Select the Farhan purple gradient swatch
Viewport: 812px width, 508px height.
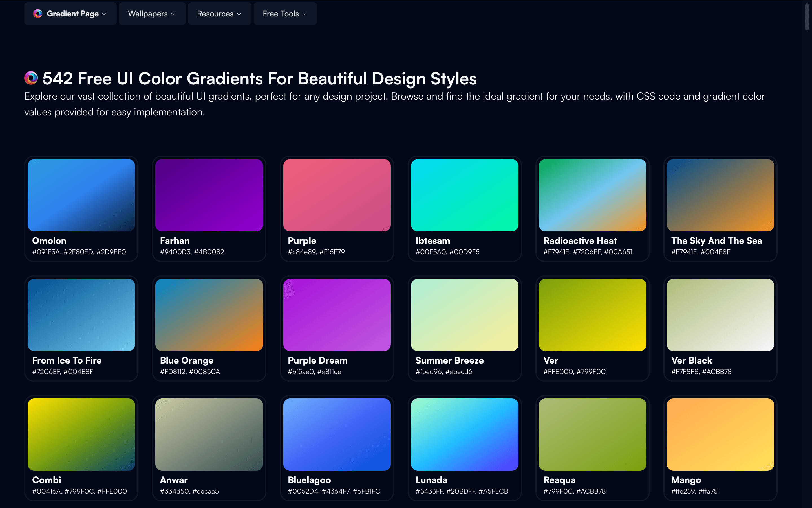tap(209, 195)
